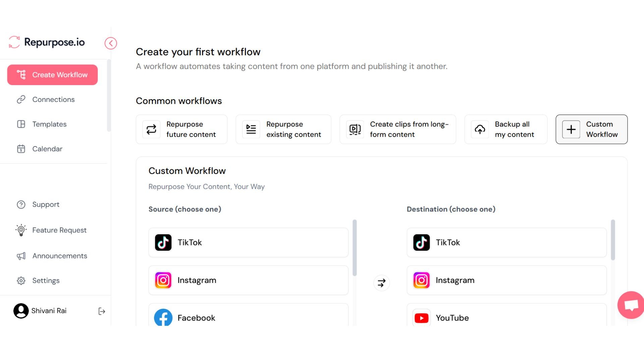Choose Instagram as the destination
The image size is (644, 362).
506,280
